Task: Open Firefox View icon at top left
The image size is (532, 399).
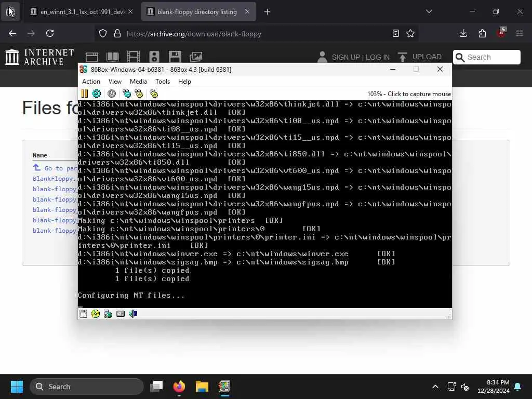Action: pyautogui.click(x=10, y=12)
